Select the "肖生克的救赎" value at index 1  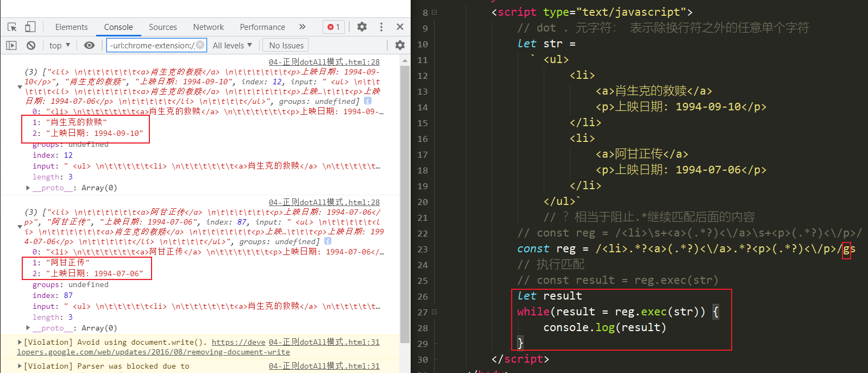[x=77, y=122]
